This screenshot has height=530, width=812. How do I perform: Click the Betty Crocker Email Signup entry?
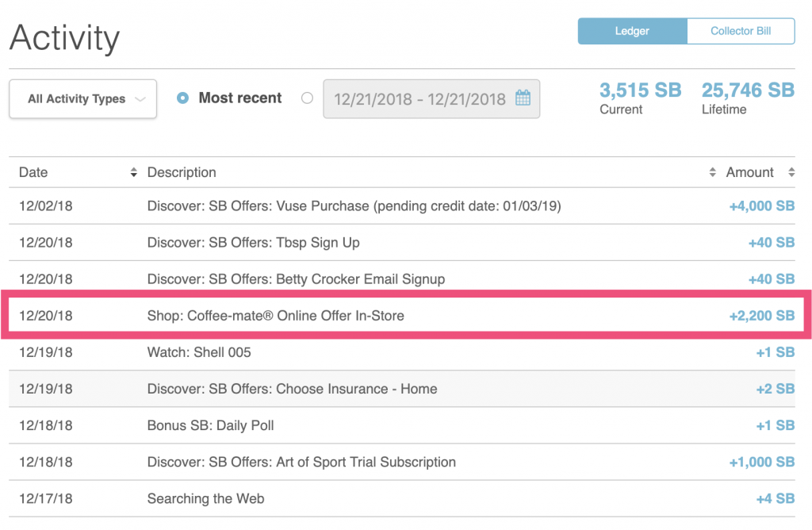coord(296,279)
